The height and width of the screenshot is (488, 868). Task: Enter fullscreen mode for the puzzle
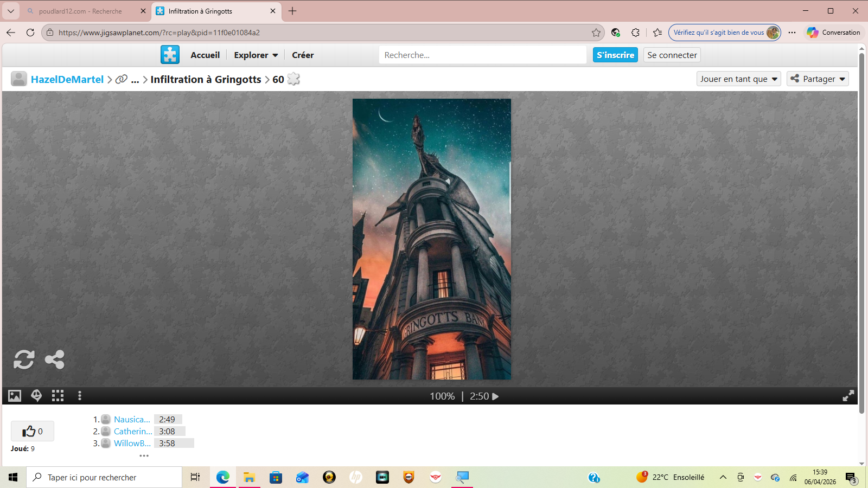click(848, 396)
